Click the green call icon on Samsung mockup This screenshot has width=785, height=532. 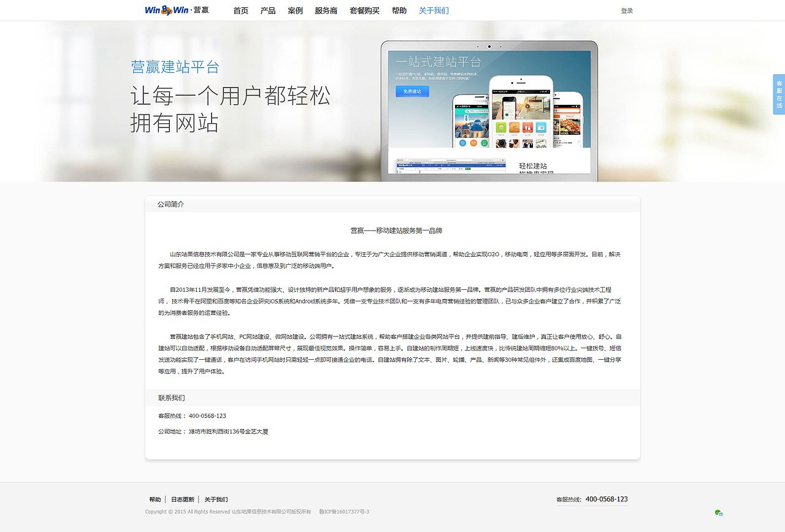pyautogui.click(x=484, y=143)
